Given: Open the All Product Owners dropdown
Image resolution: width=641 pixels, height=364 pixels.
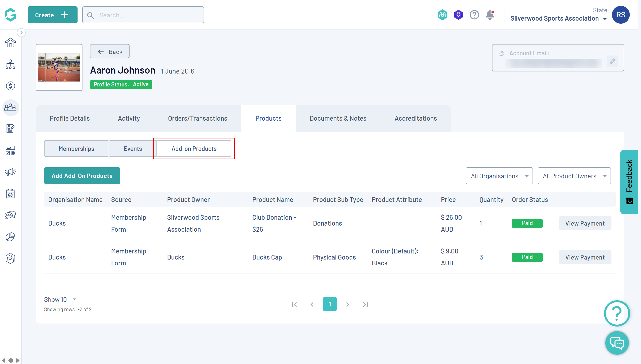Looking at the screenshot, I should tap(574, 176).
